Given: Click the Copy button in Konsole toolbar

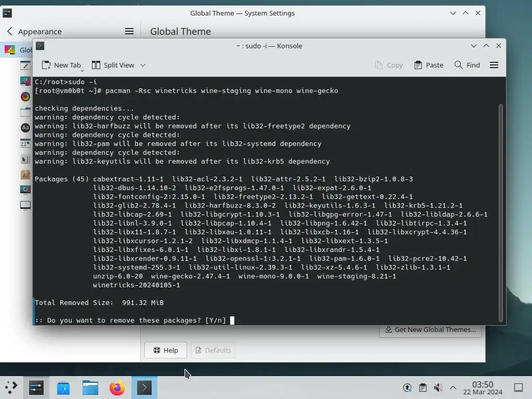Looking at the screenshot, I should click(x=389, y=65).
